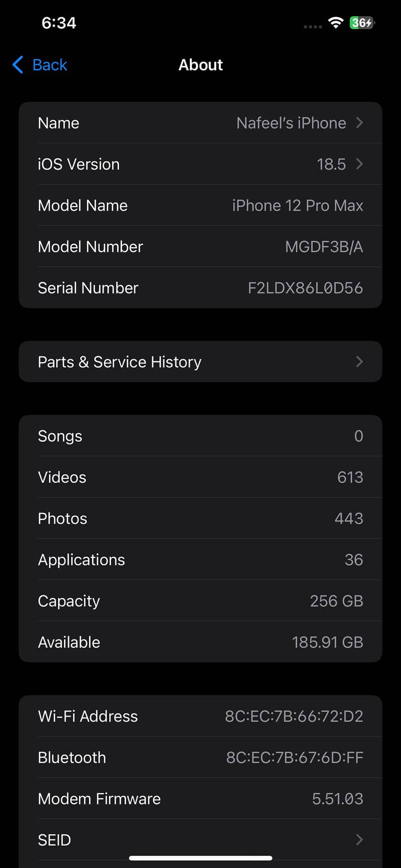Tap the home indicator bar
The image size is (401, 868).
click(x=200, y=858)
